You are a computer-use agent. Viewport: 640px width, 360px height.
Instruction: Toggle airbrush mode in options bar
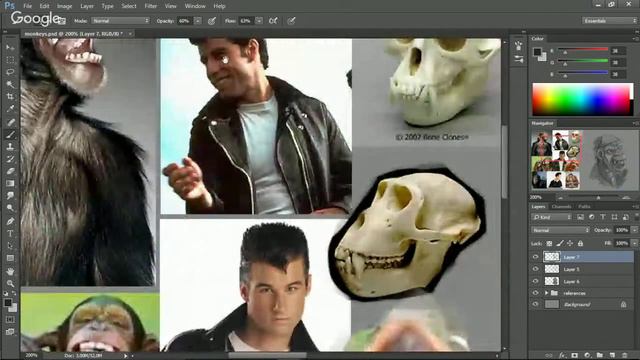click(273, 20)
